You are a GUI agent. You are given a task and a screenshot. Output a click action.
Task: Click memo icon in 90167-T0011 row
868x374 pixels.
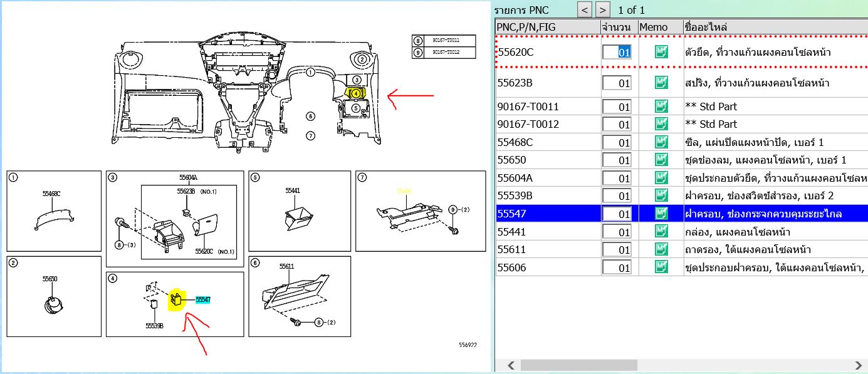click(x=661, y=106)
